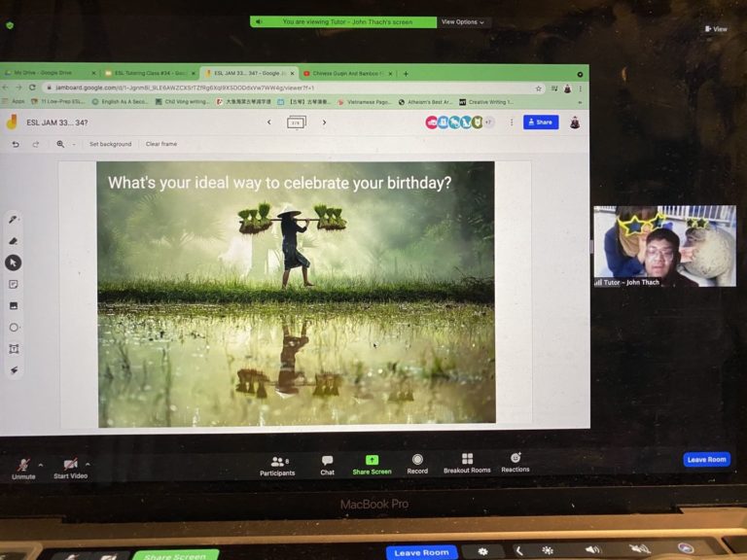Start recording with Record button
Image resolution: width=747 pixels, height=560 pixels.
(417, 464)
